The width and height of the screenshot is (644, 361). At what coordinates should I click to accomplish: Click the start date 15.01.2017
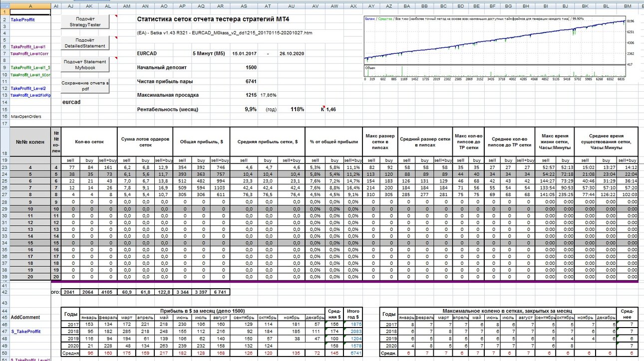244,53
